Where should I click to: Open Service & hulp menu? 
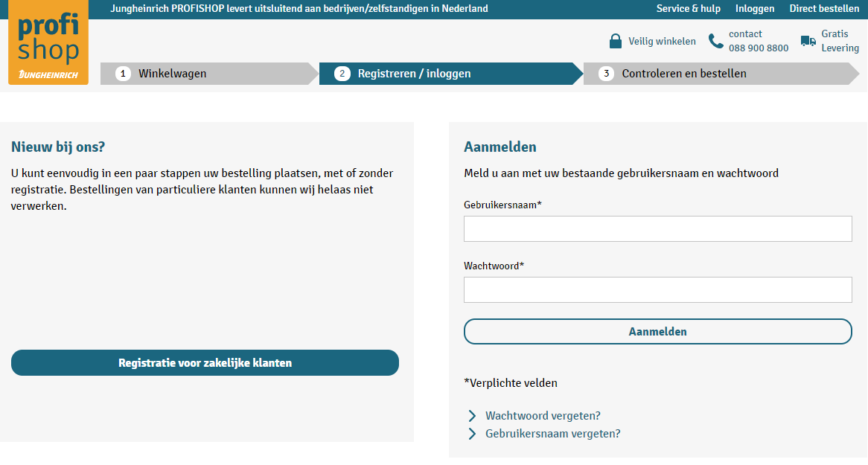688,9
